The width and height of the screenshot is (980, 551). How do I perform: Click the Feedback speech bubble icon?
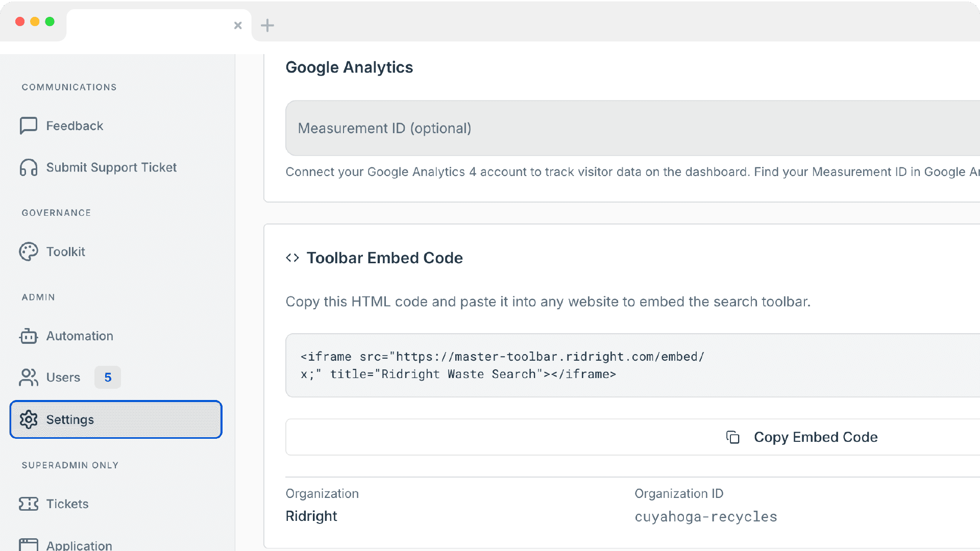click(29, 126)
